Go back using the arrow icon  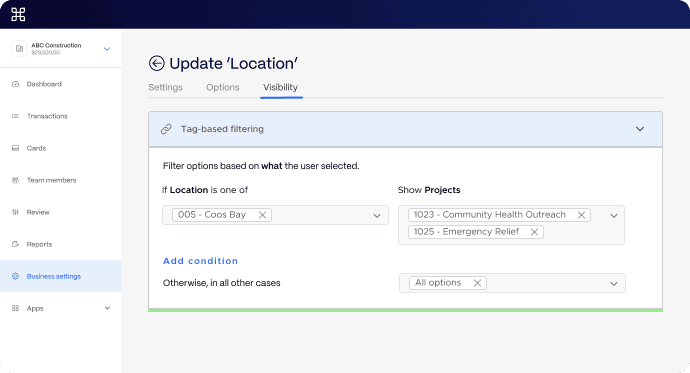[x=156, y=63]
